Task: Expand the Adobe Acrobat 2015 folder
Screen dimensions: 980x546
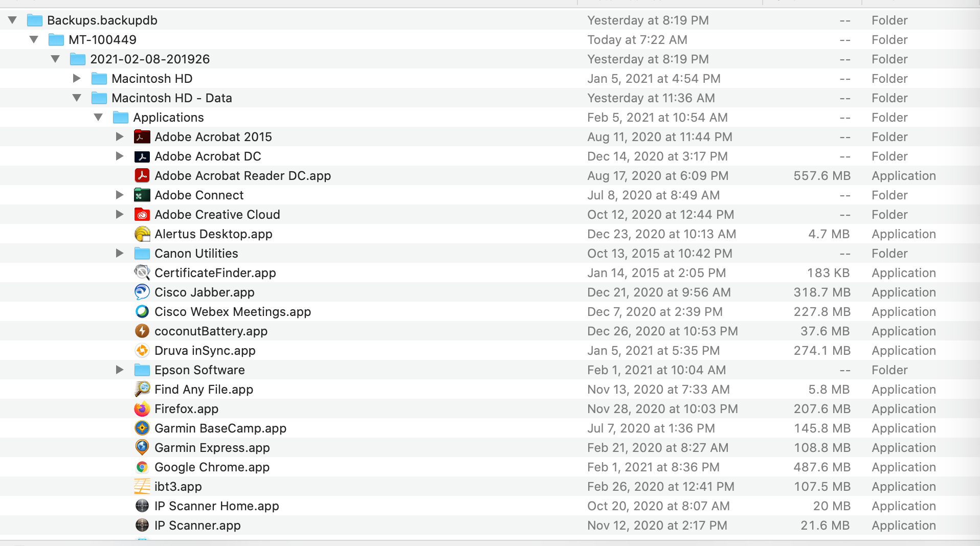Action: (x=119, y=136)
